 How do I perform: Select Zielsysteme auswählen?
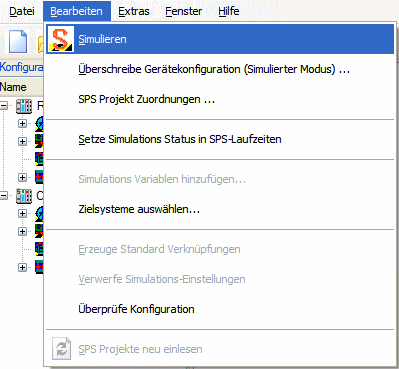220,209
